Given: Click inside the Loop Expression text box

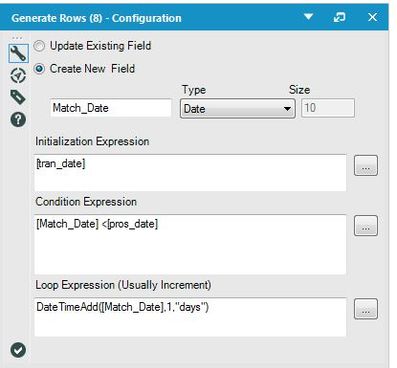Looking at the screenshot, I should (x=190, y=317).
